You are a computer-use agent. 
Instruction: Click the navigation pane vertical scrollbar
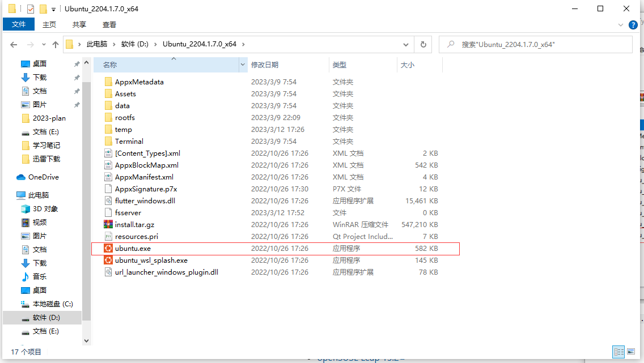pos(86,202)
